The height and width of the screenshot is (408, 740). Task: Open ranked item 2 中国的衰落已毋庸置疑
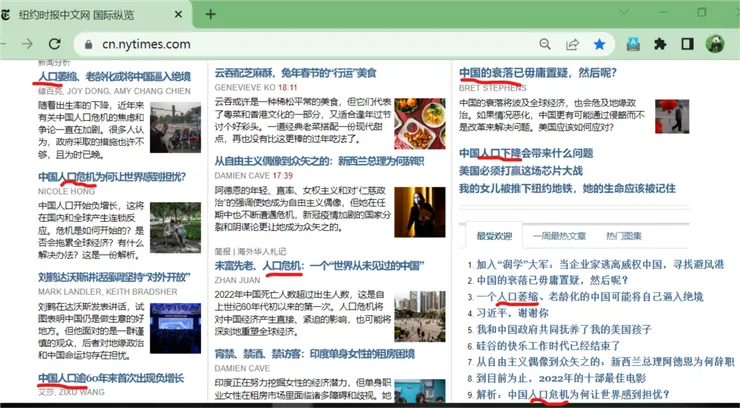553,281
